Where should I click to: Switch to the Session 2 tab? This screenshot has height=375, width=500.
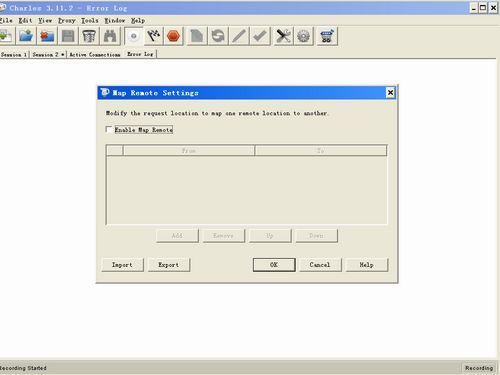[48, 54]
